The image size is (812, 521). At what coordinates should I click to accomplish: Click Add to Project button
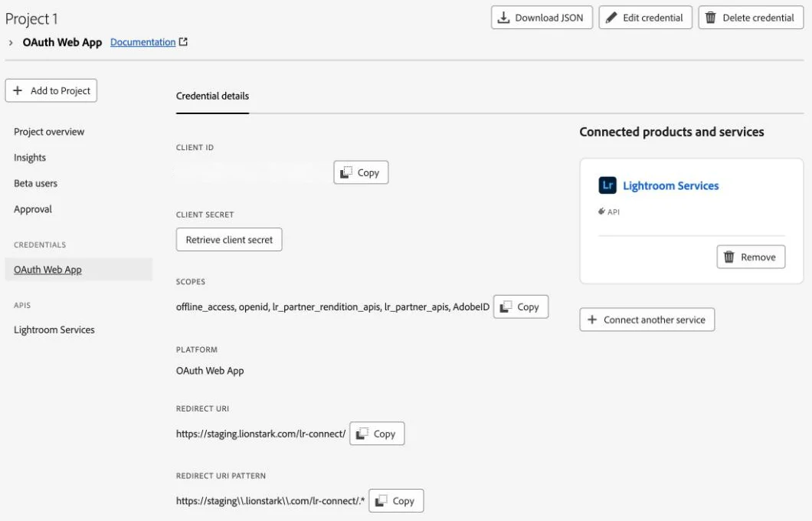pos(51,90)
